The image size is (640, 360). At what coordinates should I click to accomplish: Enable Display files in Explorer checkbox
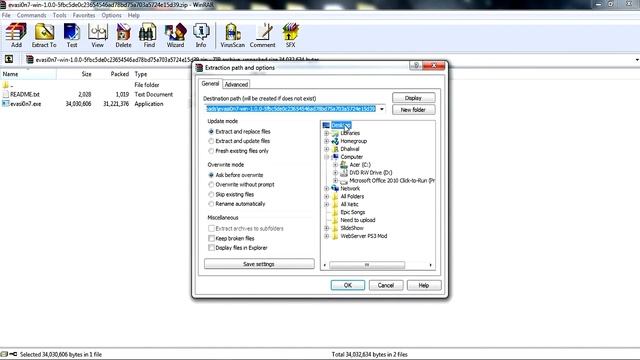pyautogui.click(x=211, y=248)
